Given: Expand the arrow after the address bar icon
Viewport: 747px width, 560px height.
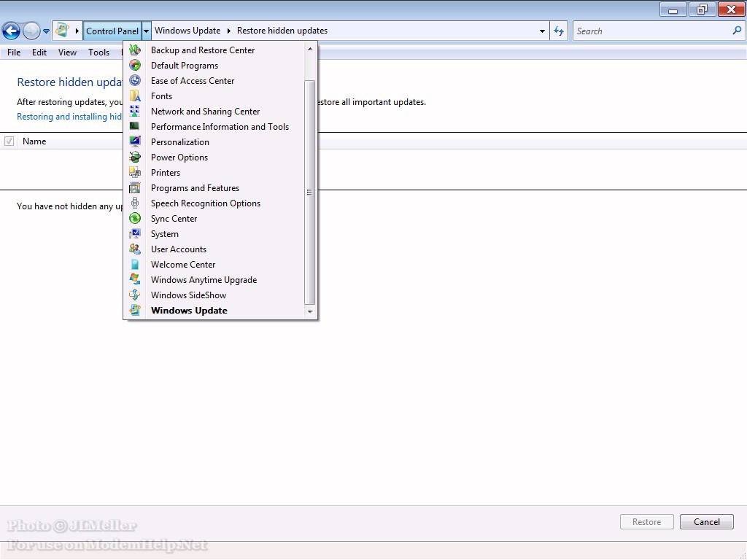Looking at the screenshot, I should pyautogui.click(x=77, y=31).
